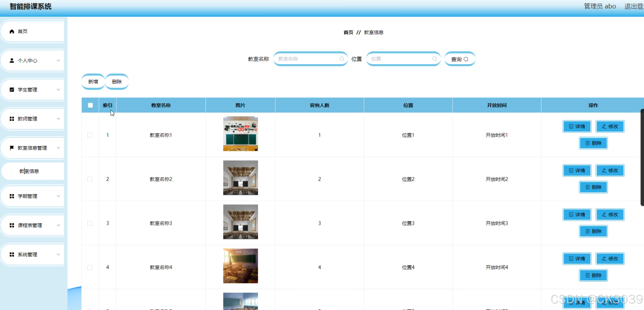Check the checkbox for row 教室名称1
The width and height of the screenshot is (644, 310).
tap(90, 135)
